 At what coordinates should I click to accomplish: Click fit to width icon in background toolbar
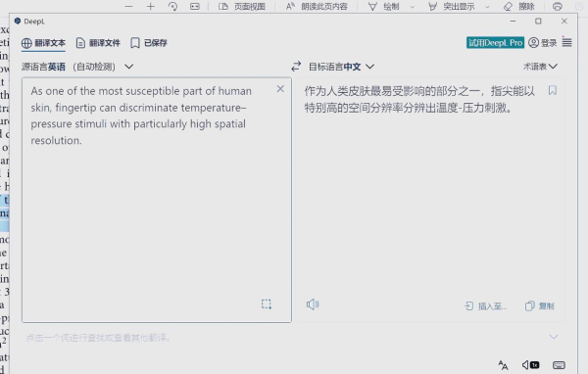195,7
